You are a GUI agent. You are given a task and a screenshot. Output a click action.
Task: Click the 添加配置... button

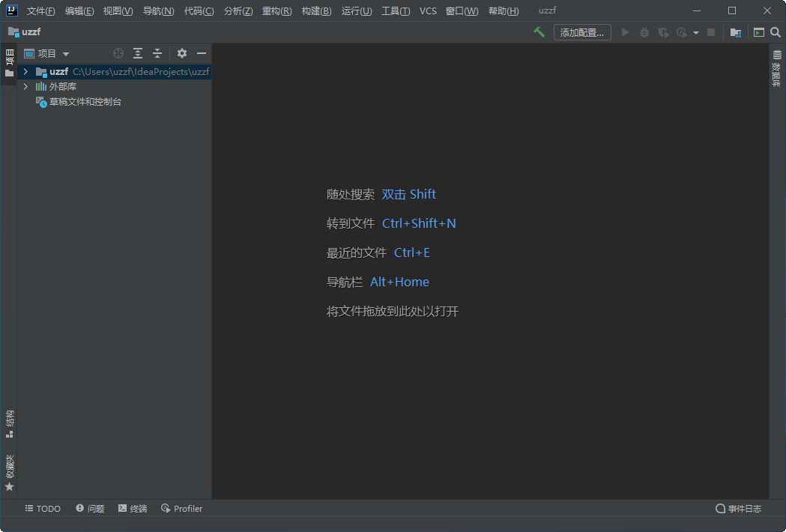click(582, 32)
